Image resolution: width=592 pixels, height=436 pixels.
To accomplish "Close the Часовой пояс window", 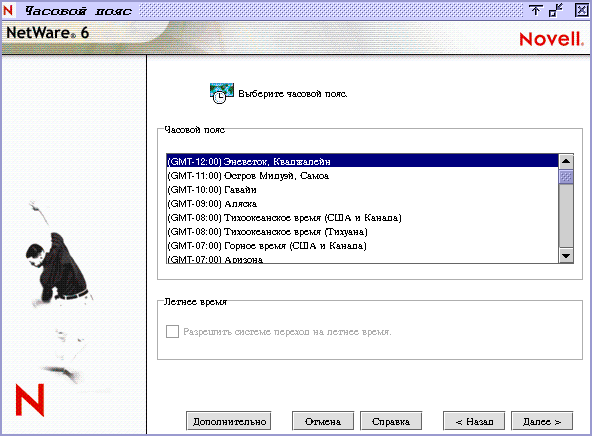I will pyautogui.click(x=581, y=10).
